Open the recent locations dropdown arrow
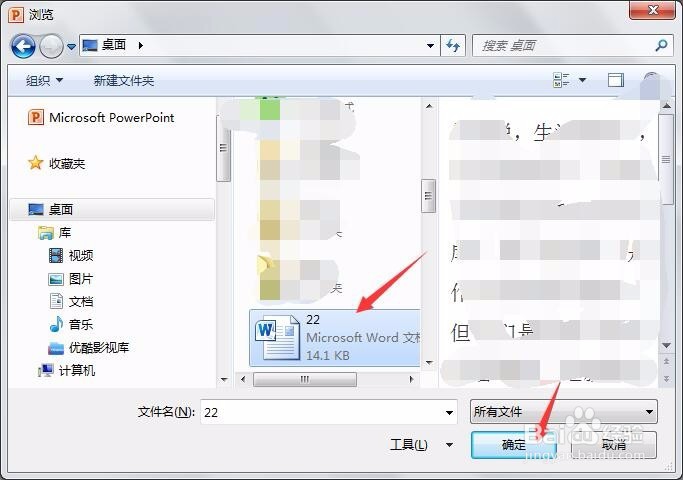The image size is (683, 480). [x=71, y=46]
